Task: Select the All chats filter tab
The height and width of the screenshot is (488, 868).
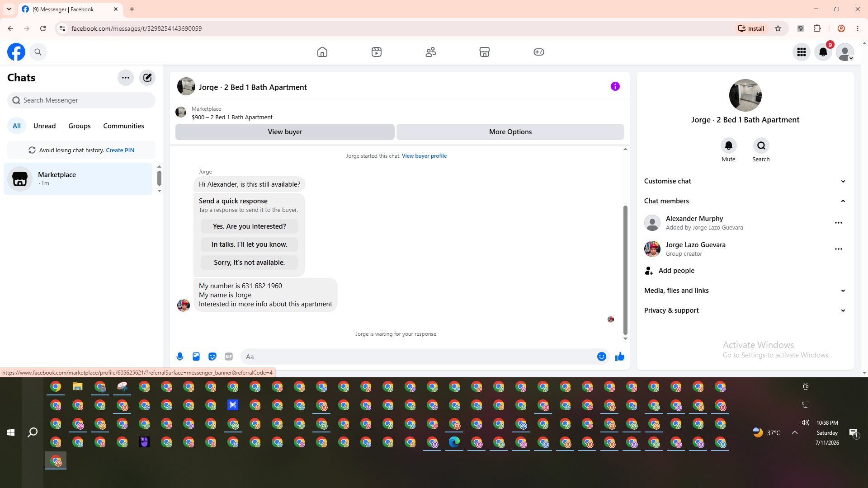Action: (17, 126)
